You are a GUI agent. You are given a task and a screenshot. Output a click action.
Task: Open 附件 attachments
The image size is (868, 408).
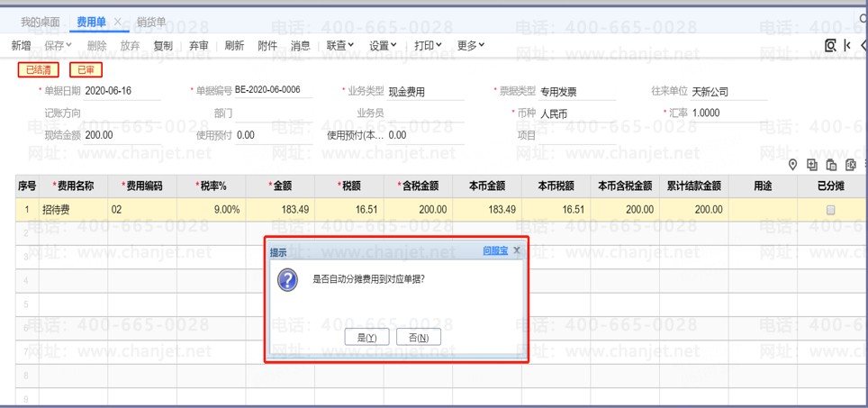tap(267, 45)
